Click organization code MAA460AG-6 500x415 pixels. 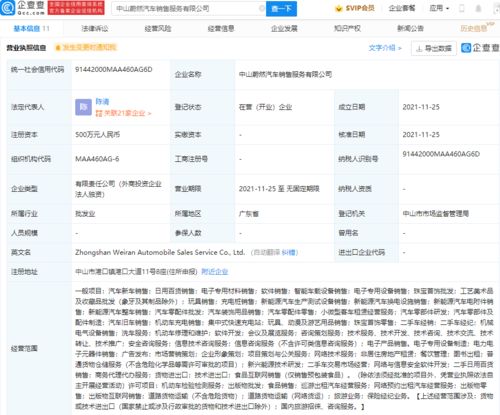pos(97,159)
